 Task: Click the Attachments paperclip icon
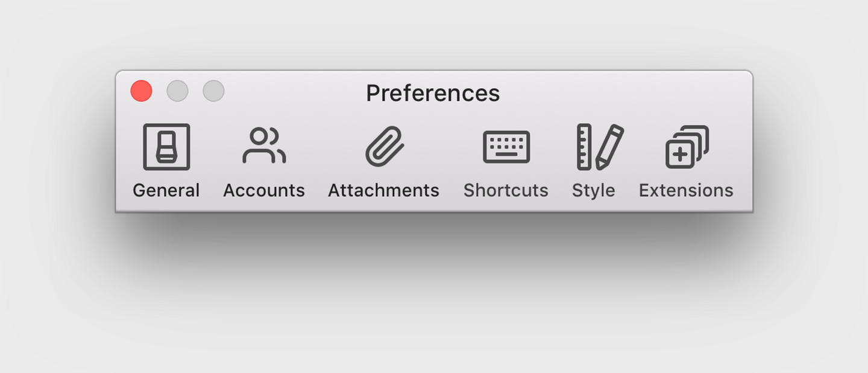[385, 146]
